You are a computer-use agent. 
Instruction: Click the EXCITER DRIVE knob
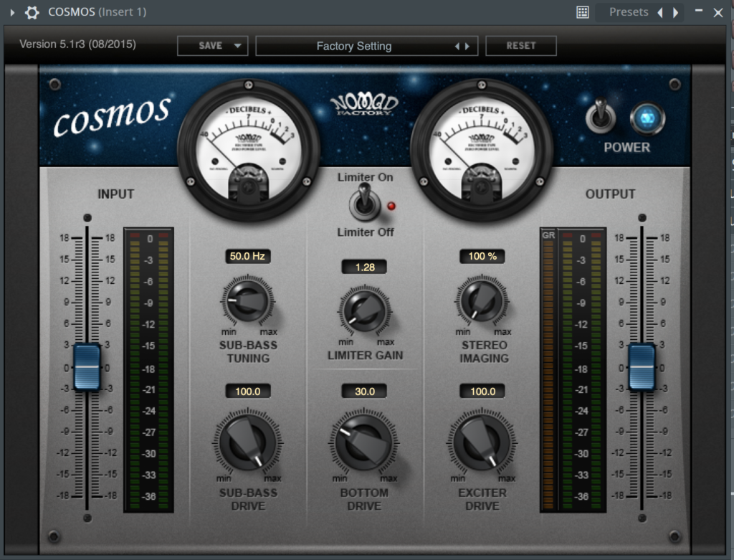coord(482,442)
